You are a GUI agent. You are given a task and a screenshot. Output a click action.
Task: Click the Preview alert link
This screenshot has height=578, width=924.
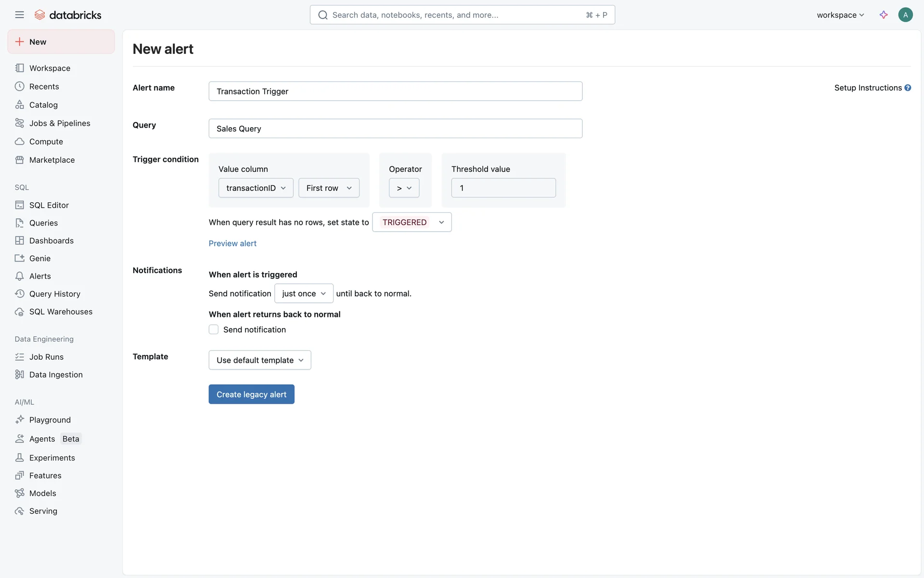point(232,243)
